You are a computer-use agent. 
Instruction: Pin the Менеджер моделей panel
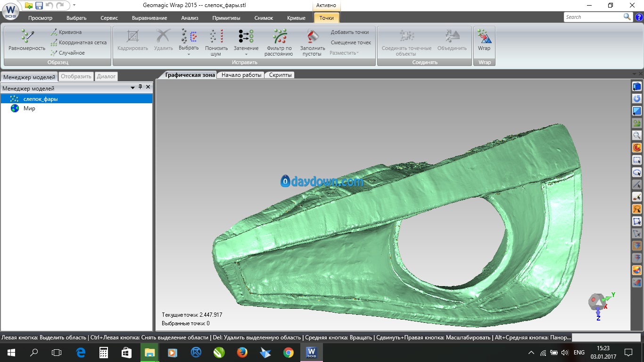(x=140, y=87)
